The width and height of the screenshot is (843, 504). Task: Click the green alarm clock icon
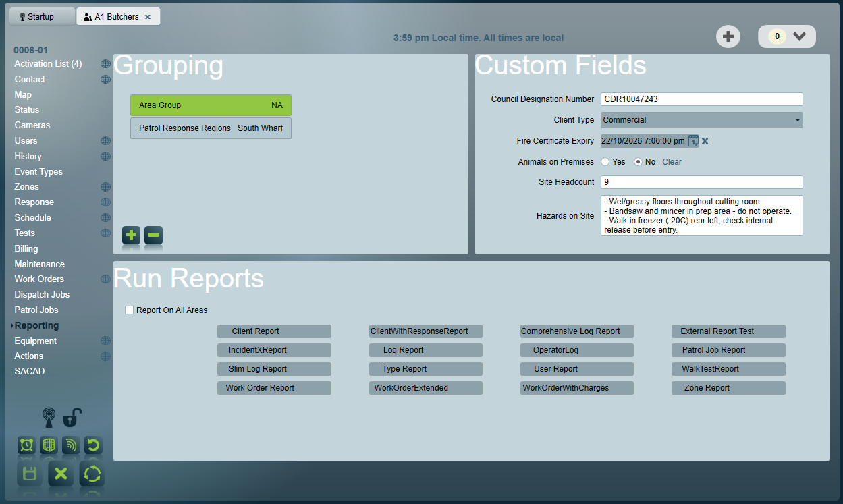pos(26,445)
